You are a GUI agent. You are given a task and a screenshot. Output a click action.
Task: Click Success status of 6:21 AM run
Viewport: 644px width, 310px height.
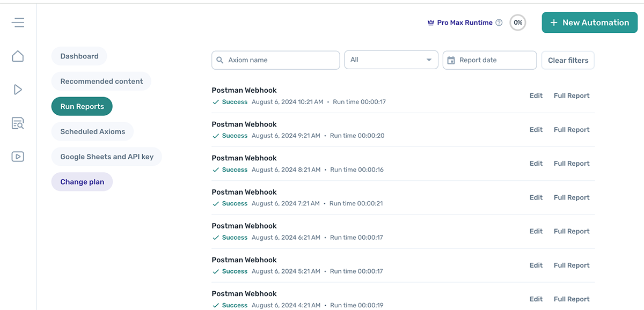230,238
